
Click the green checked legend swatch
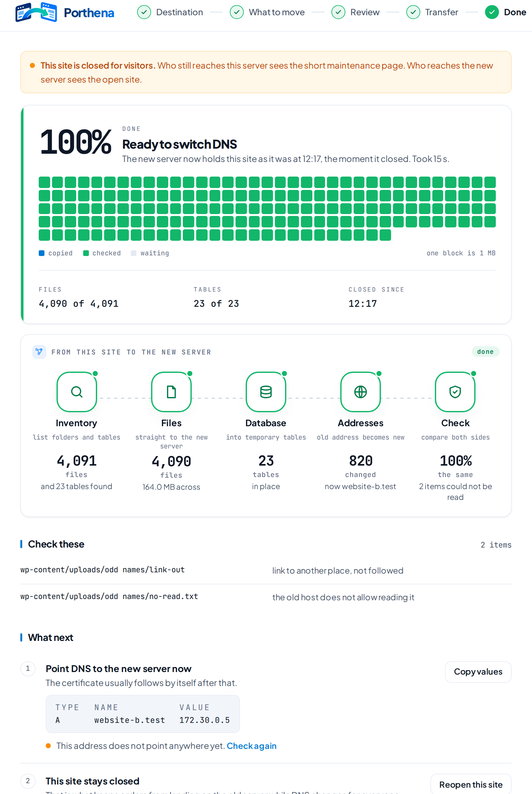pos(86,253)
